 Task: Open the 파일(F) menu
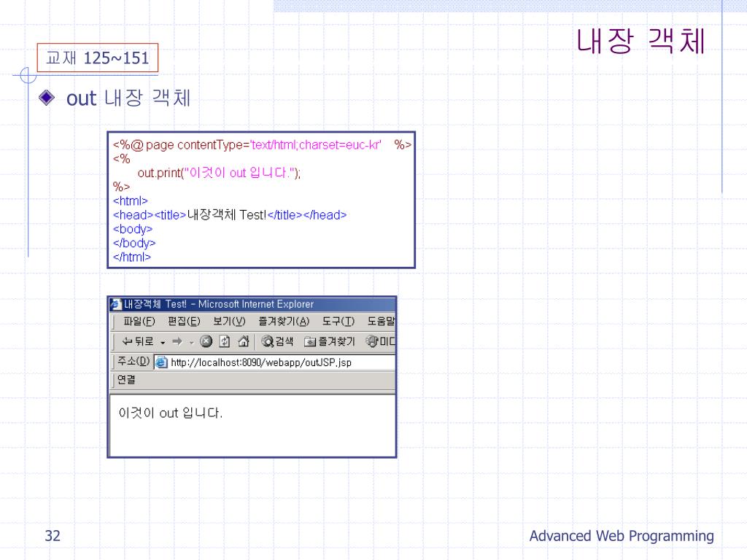139,322
